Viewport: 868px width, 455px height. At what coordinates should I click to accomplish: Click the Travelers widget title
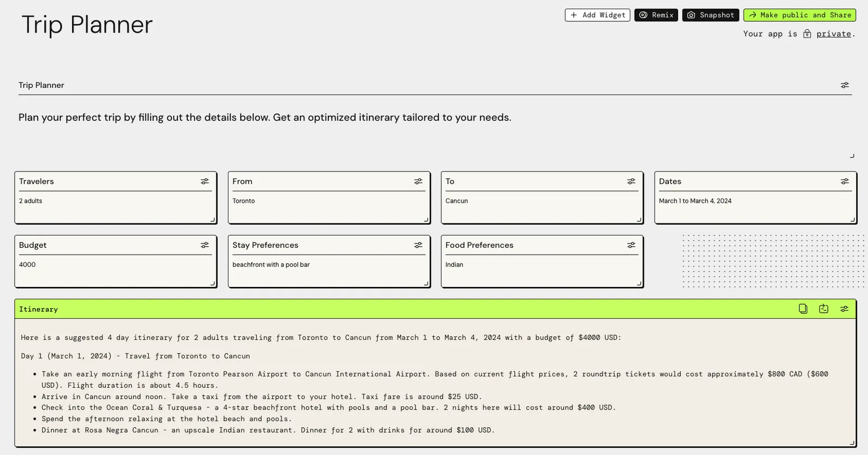pyautogui.click(x=36, y=182)
